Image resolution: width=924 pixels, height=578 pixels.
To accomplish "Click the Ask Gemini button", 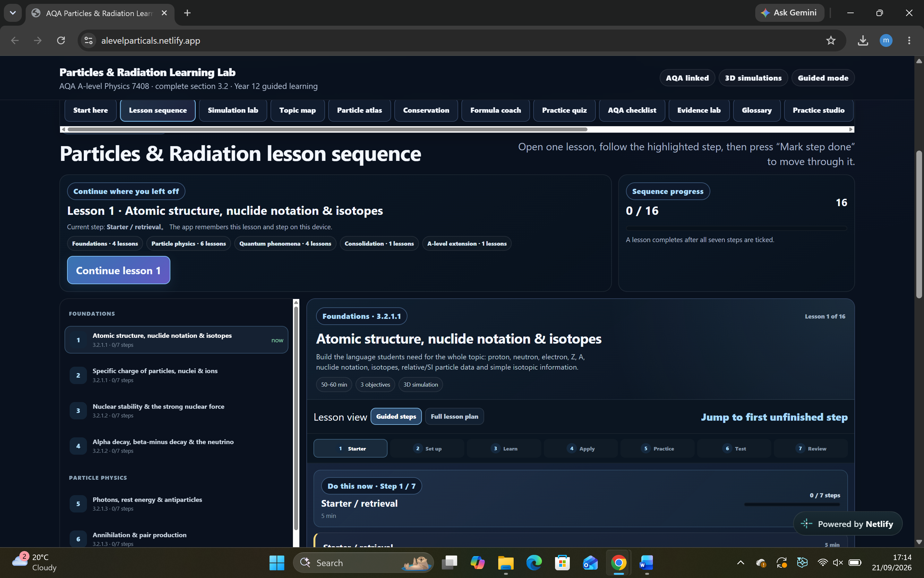I will click(789, 13).
